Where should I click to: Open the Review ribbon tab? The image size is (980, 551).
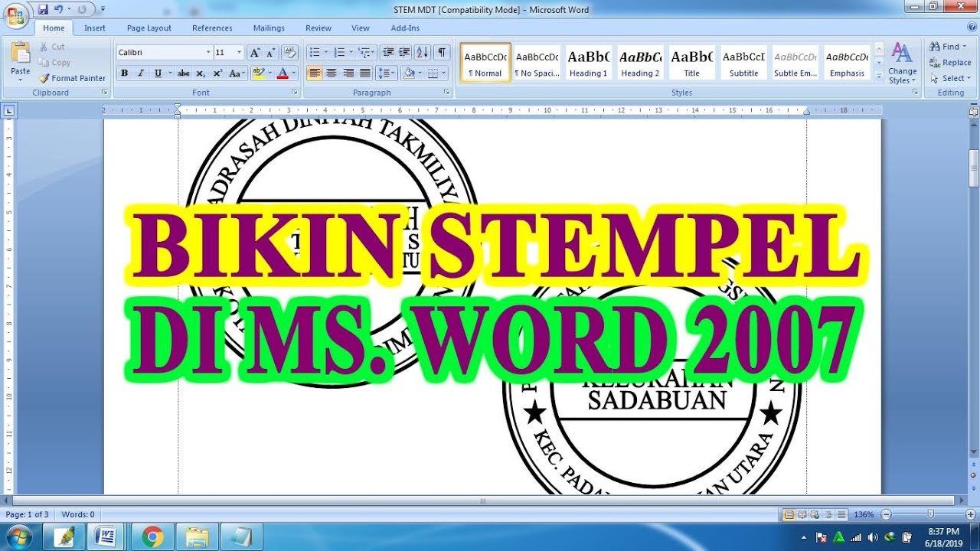click(318, 28)
